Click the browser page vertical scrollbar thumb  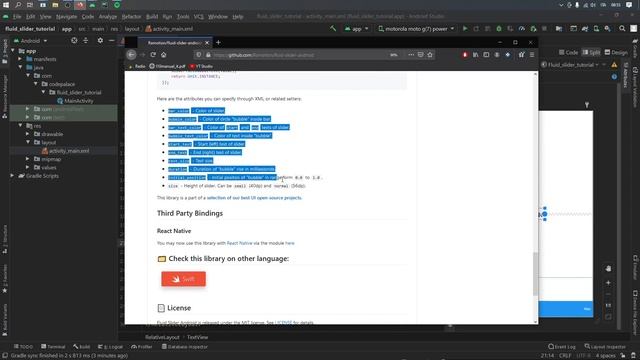[535, 274]
